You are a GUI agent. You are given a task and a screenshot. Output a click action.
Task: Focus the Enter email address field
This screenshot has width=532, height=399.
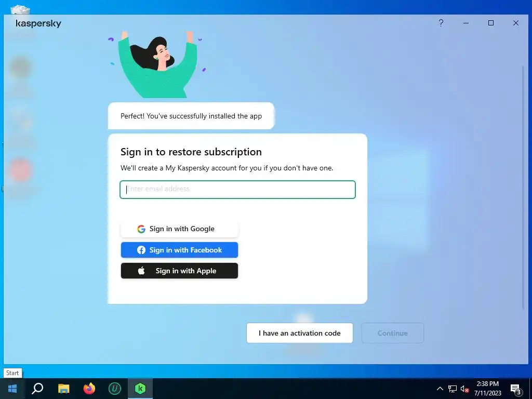coord(237,189)
